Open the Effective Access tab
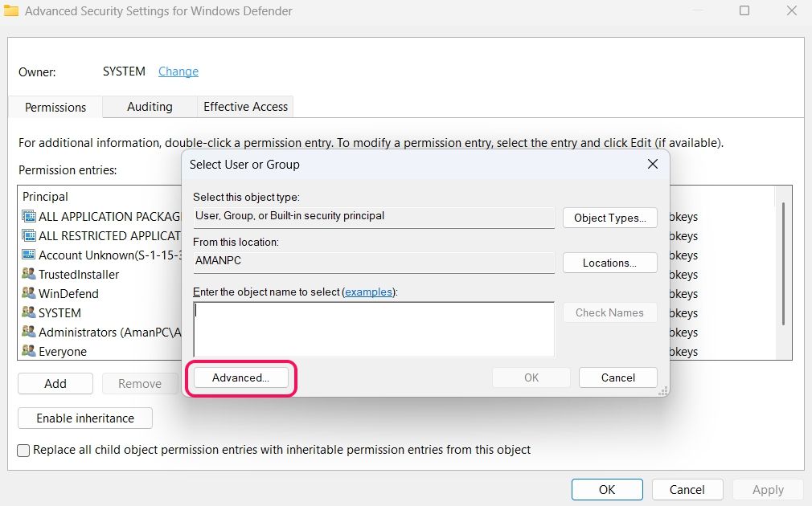Viewport: 812px width, 506px height. click(x=245, y=107)
